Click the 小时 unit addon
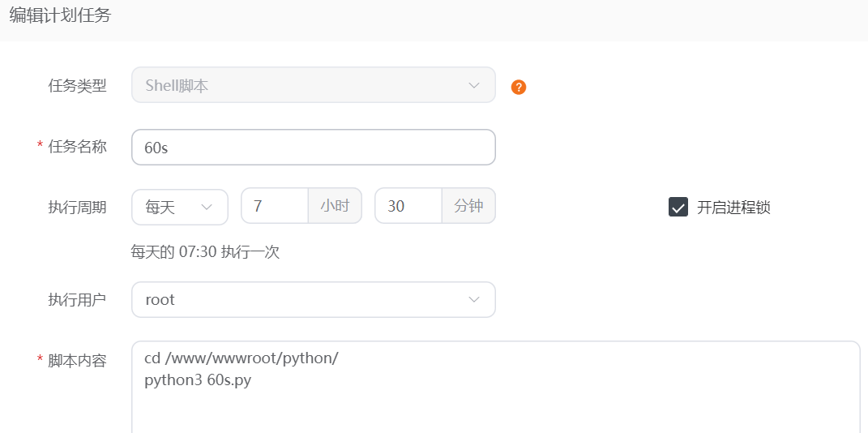The width and height of the screenshot is (868, 433). (x=335, y=207)
